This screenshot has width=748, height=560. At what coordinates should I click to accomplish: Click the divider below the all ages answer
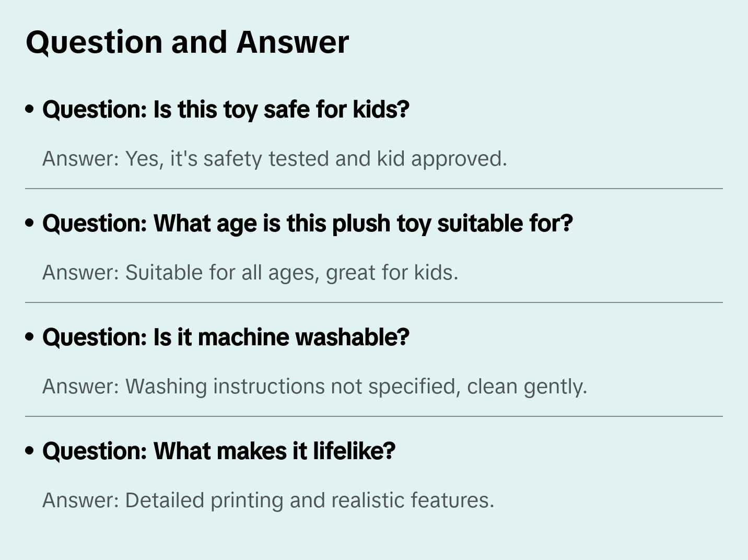[x=374, y=302]
